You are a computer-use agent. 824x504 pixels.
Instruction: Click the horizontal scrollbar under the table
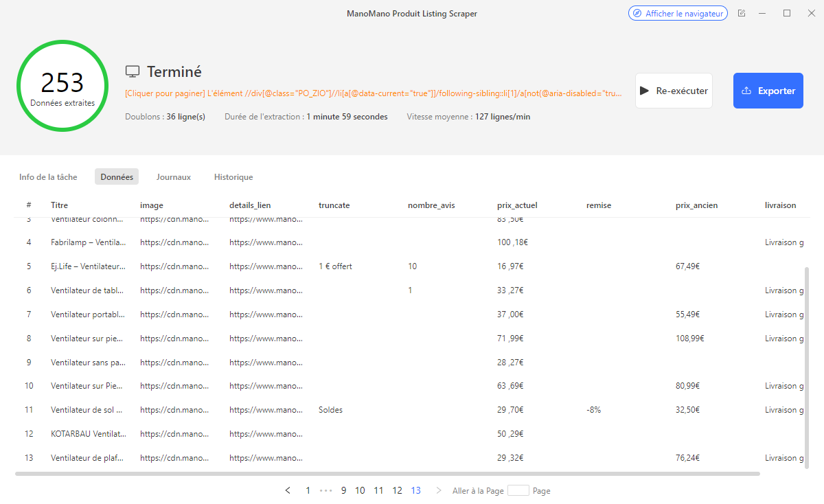coord(387,474)
